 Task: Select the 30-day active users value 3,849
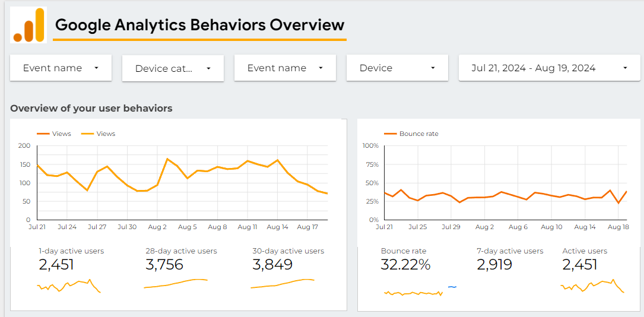pyautogui.click(x=272, y=265)
